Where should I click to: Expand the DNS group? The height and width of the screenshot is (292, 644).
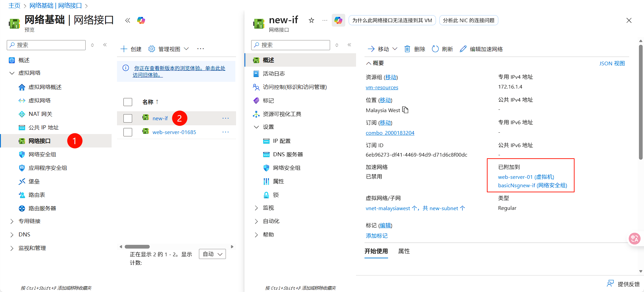tap(12, 234)
